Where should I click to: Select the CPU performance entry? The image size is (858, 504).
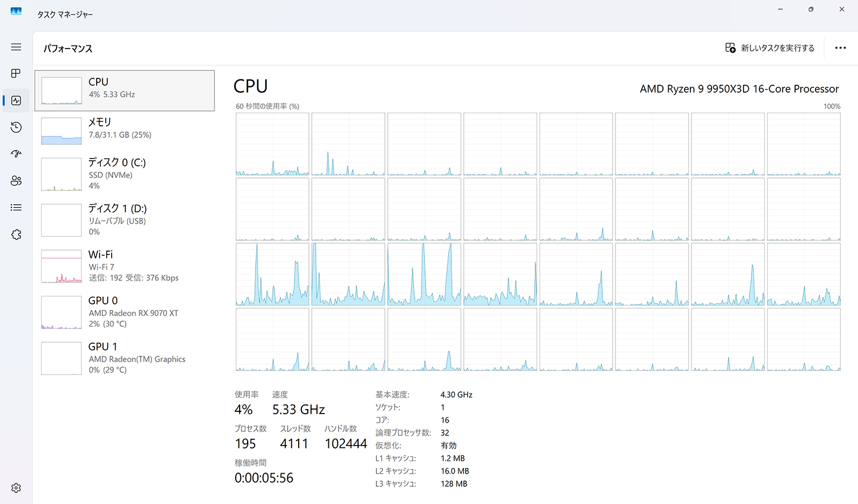(125, 90)
